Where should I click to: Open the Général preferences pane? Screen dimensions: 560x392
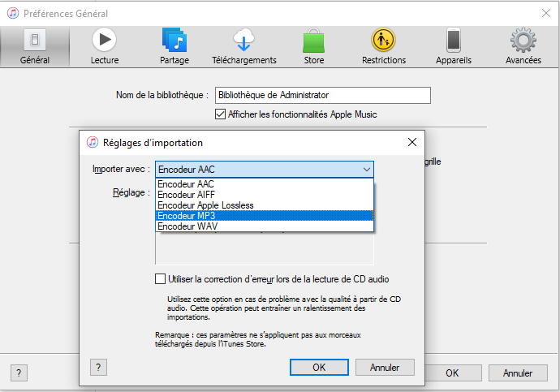(34, 46)
